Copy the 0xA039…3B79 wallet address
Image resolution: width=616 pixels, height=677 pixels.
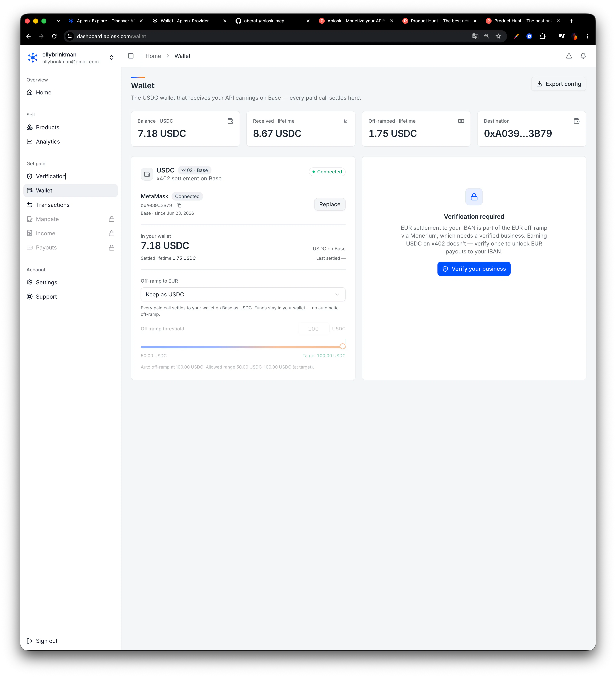point(179,205)
